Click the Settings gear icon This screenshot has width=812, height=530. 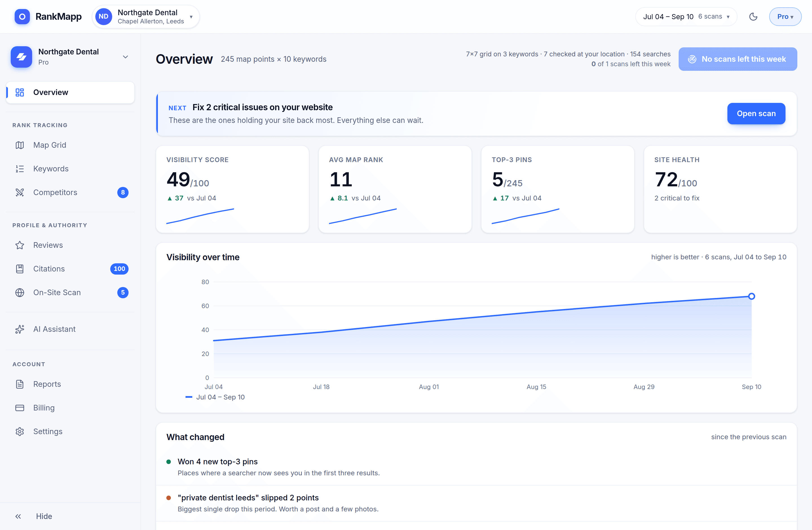coord(20,431)
